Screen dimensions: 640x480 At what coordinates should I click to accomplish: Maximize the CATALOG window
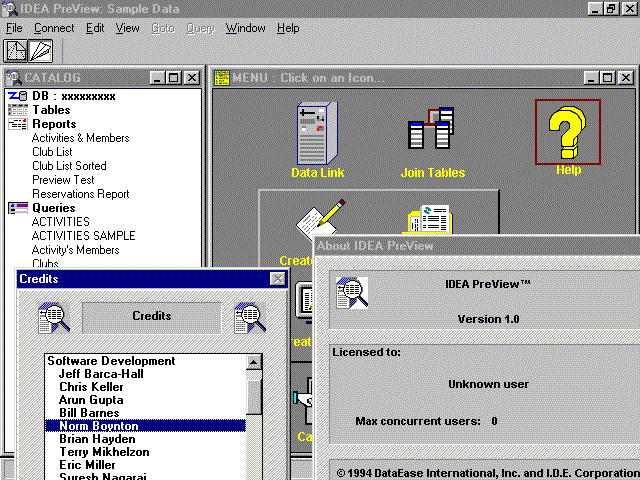coord(173,78)
